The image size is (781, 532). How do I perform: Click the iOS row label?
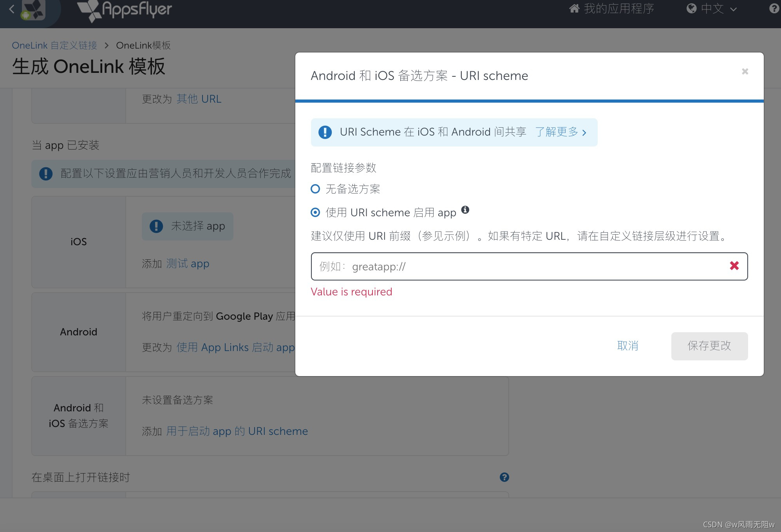click(79, 242)
